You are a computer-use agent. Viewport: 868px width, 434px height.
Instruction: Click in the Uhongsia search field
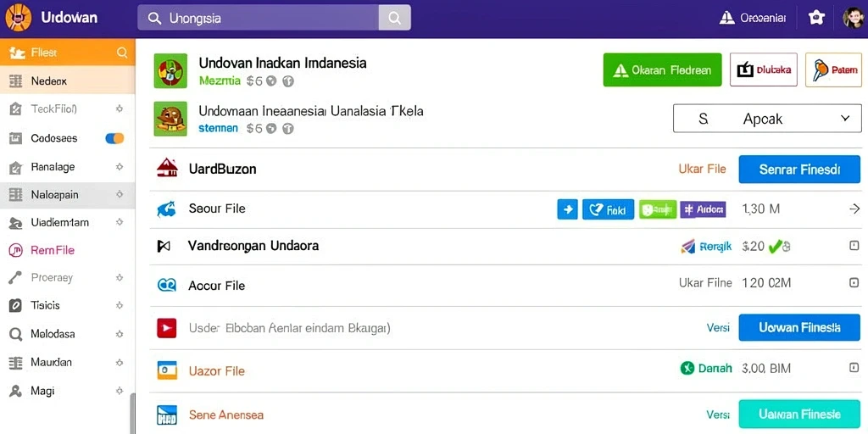pos(258,18)
